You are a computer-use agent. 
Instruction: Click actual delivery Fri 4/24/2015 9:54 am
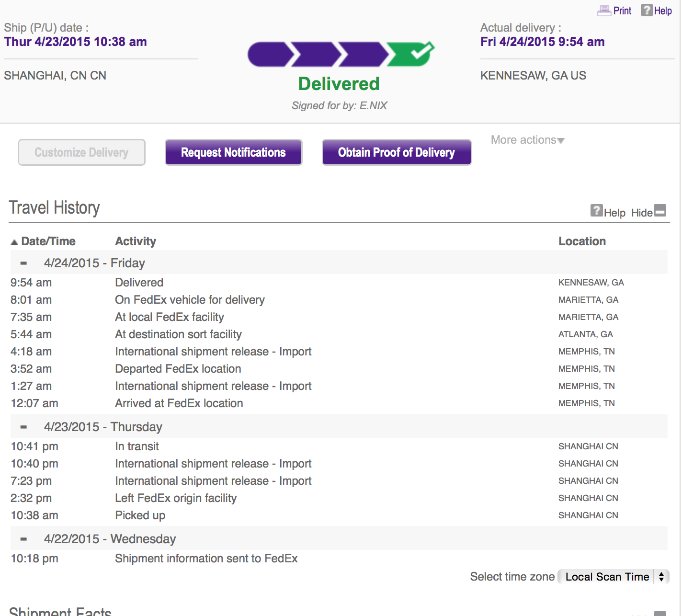(543, 42)
